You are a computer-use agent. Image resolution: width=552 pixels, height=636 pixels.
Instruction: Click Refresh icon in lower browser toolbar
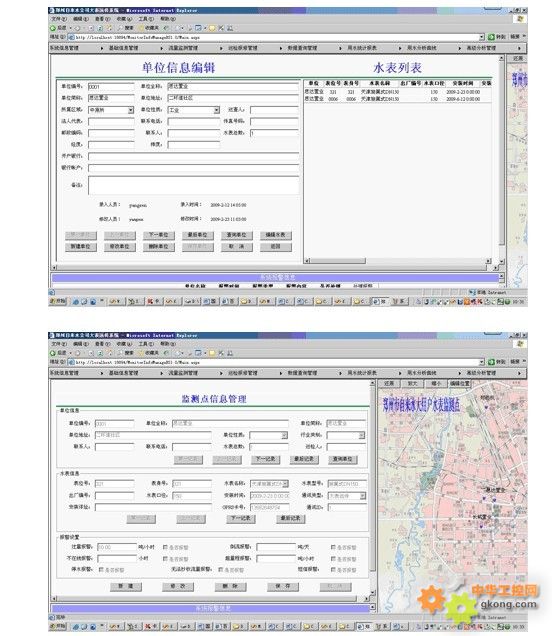pyautogui.click(x=100, y=353)
